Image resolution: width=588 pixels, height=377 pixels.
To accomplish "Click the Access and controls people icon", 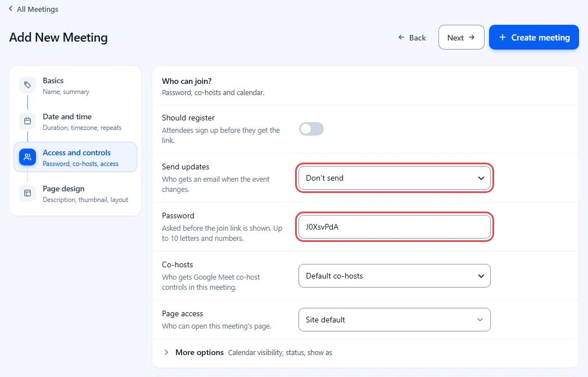I will (x=28, y=157).
